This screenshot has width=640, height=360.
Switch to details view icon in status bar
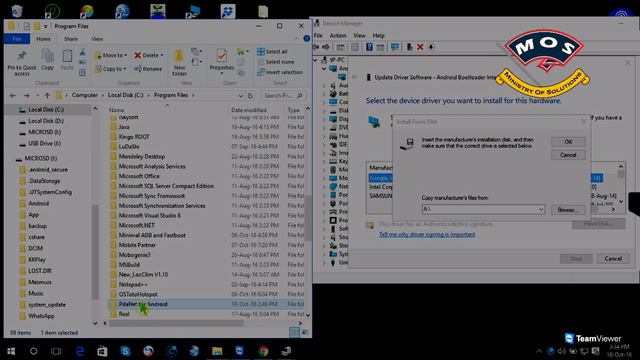click(x=294, y=332)
